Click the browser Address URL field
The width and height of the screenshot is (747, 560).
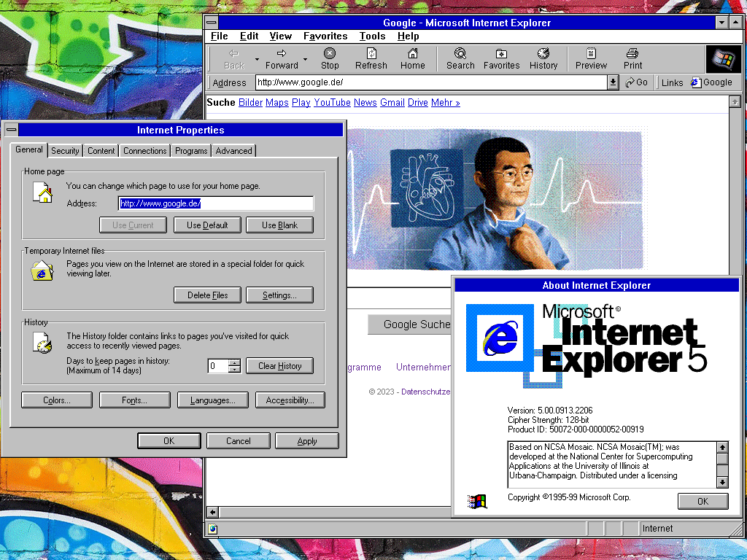432,82
